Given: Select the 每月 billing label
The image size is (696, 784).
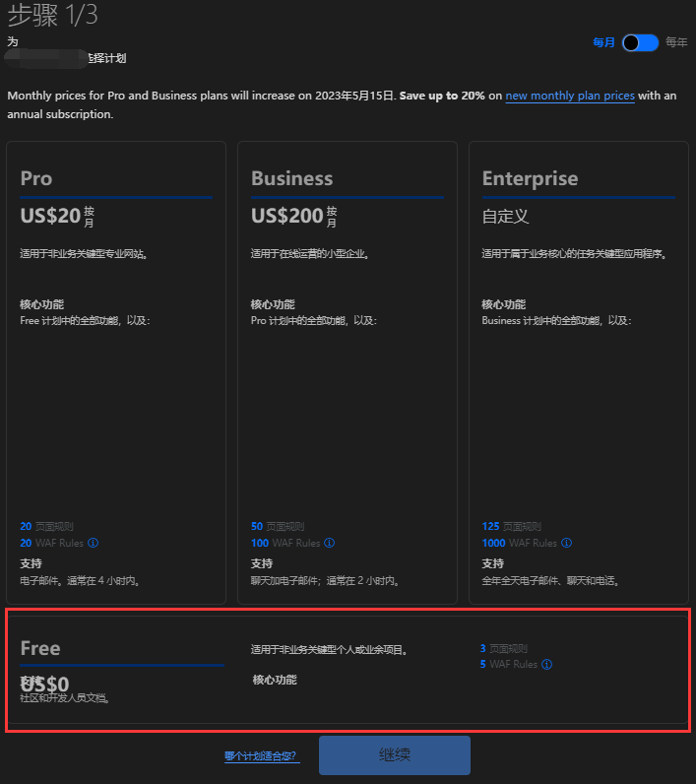Looking at the screenshot, I should tap(603, 42).
